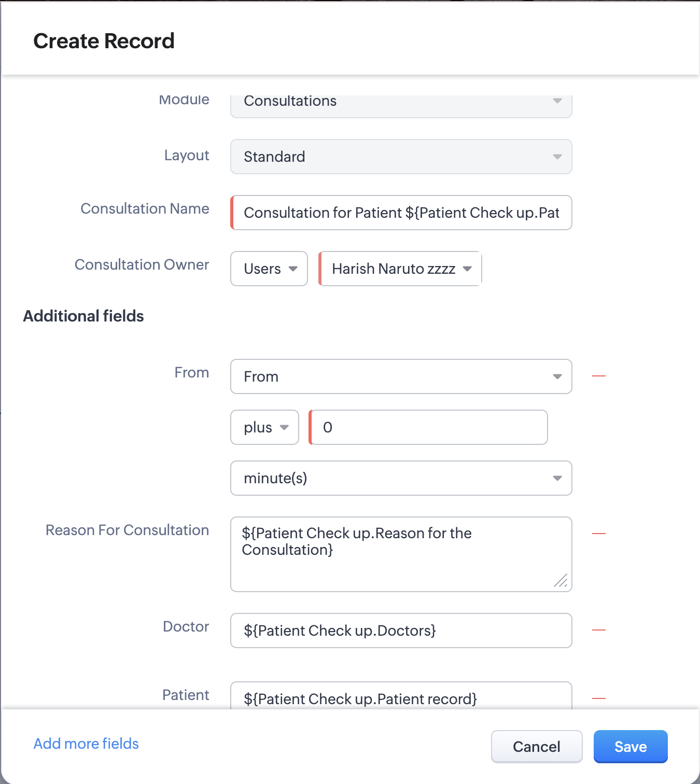The height and width of the screenshot is (784, 700).
Task: Open the Module dropdown showing Consultations
Action: (x=401, y=104)
